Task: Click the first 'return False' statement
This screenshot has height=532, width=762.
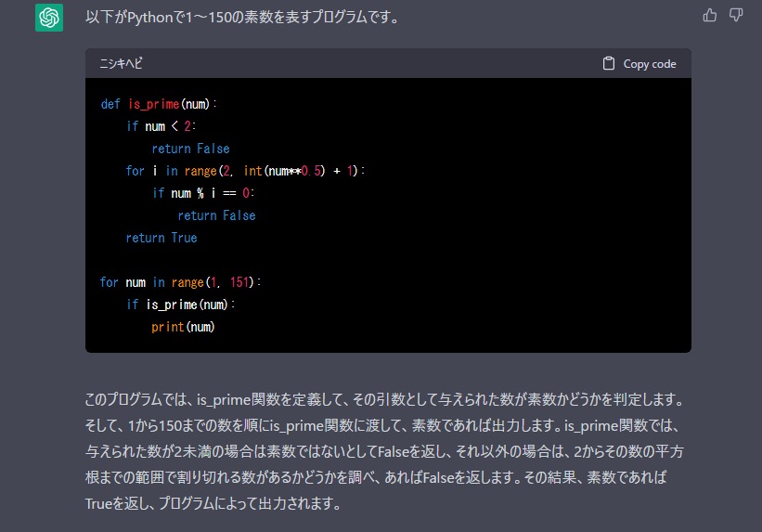Action: [x=190, y=149]
